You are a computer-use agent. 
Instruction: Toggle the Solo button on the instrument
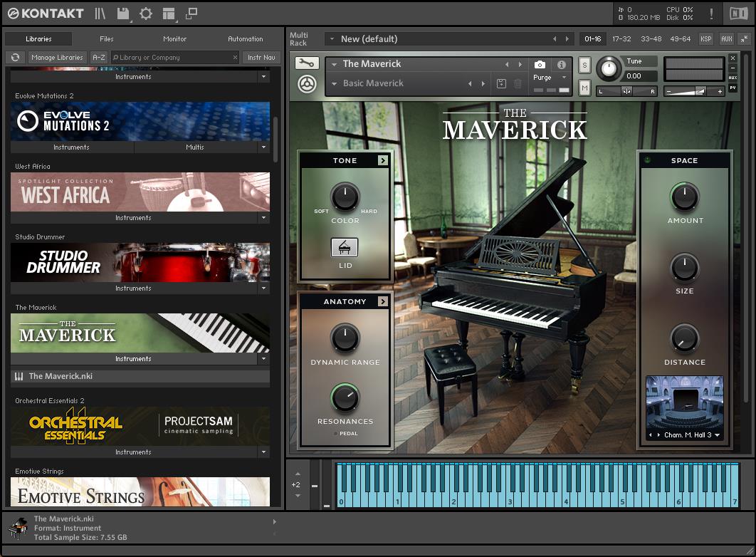click(x=584, y=66)
